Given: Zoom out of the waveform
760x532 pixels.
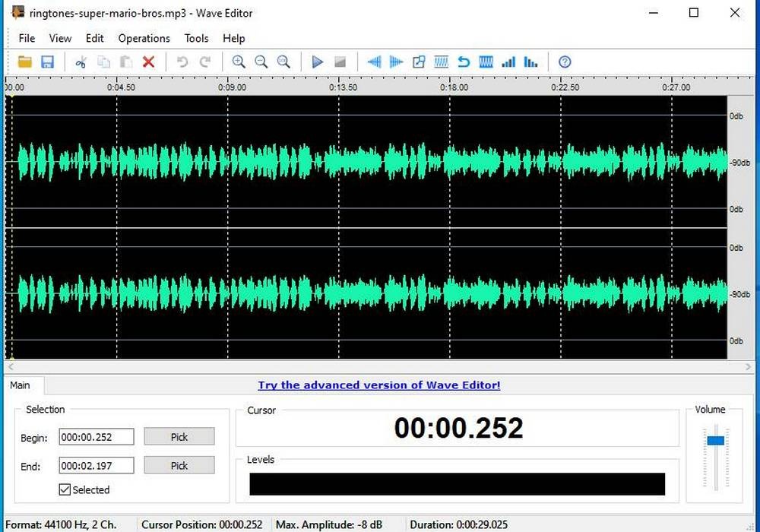Looking at the screenshot, I should coord(261,62).
